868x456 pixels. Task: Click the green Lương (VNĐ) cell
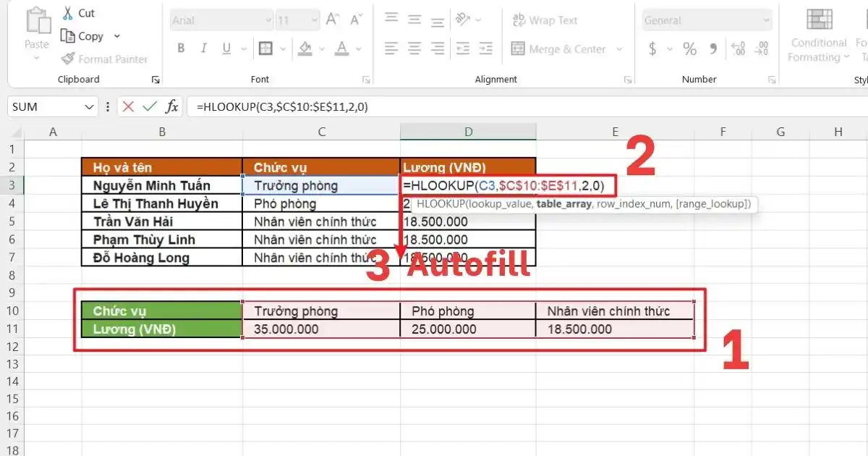162,329
